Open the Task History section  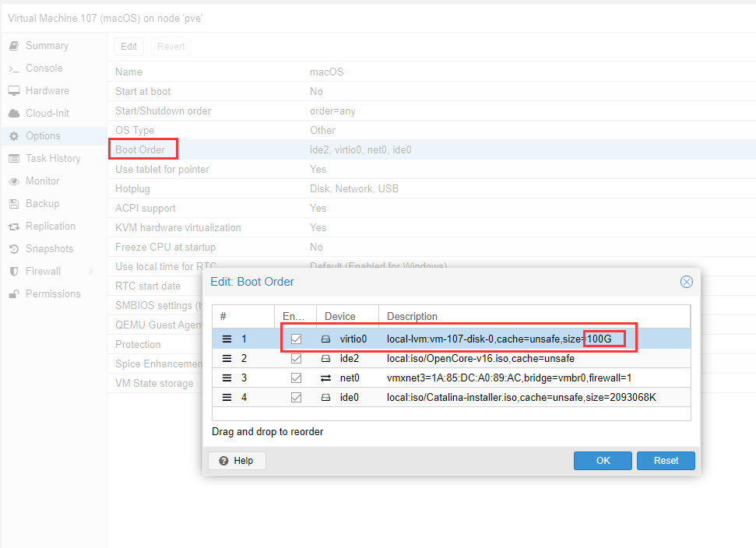tap(52, 159)
